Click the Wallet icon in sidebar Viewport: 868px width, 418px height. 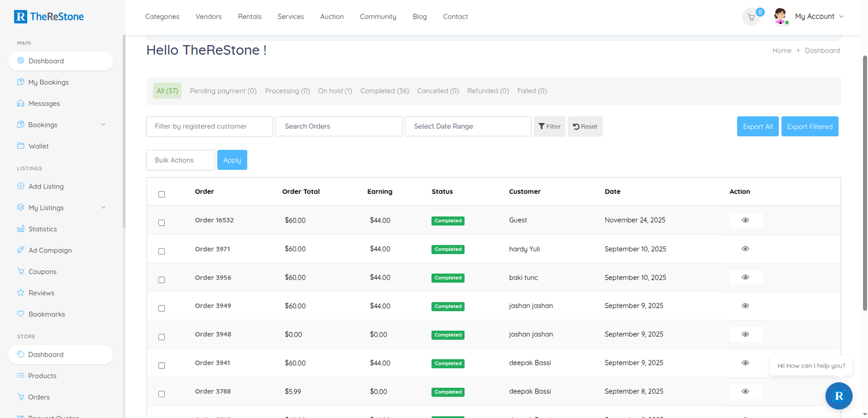(x=21, y=146)
